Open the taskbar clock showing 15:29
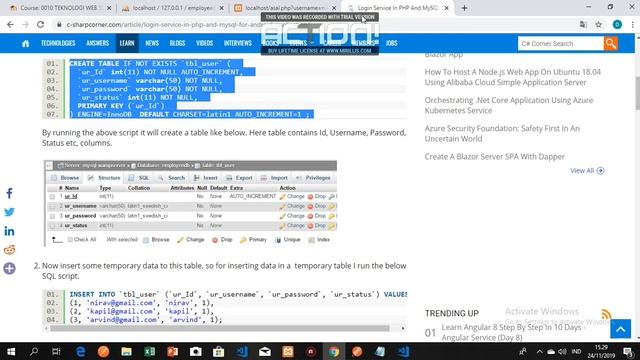The height and width of the screenshot is (360, 640). [601, 351]
